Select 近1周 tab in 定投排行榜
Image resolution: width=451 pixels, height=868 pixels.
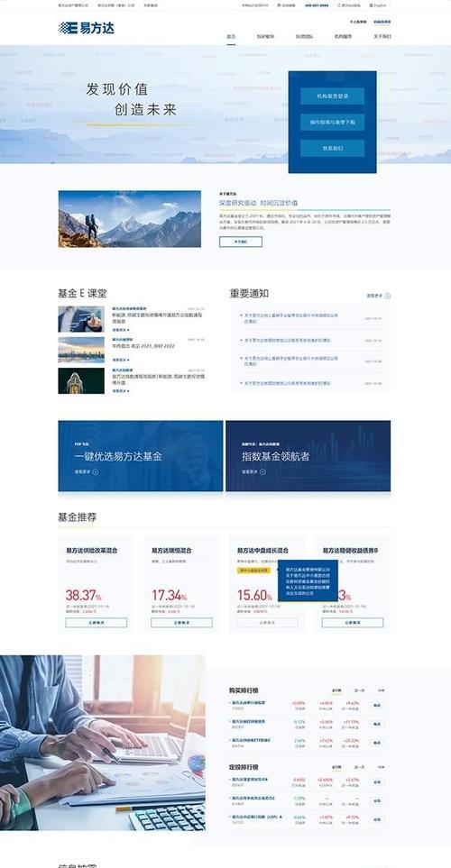336,767
